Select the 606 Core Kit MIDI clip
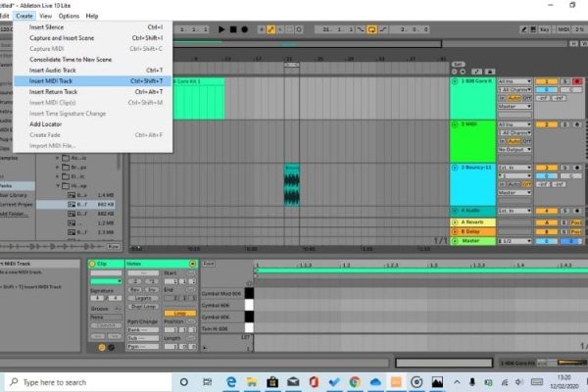588x392 pixels. click(199, 98)
